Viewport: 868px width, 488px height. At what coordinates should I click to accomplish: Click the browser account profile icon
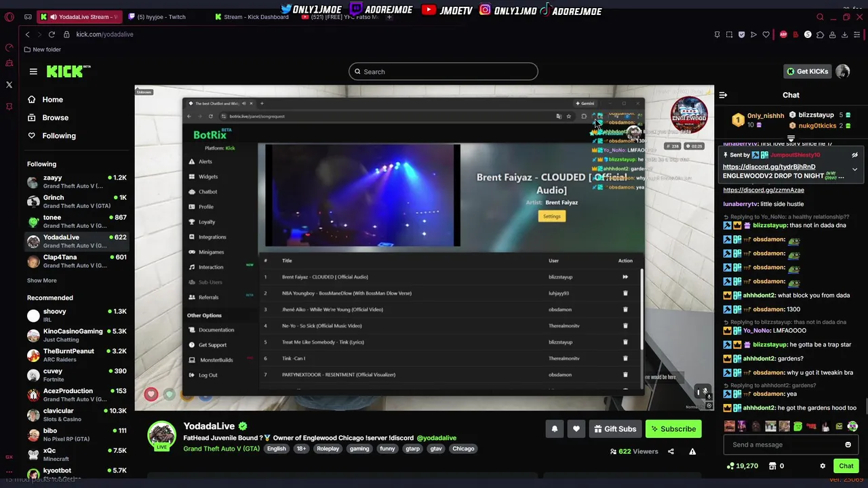pos(832,35)
